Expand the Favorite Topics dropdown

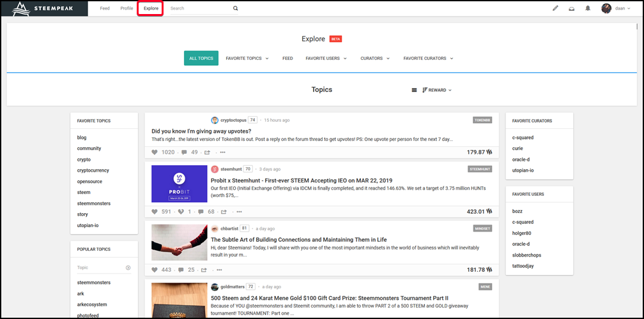(247, 58)
